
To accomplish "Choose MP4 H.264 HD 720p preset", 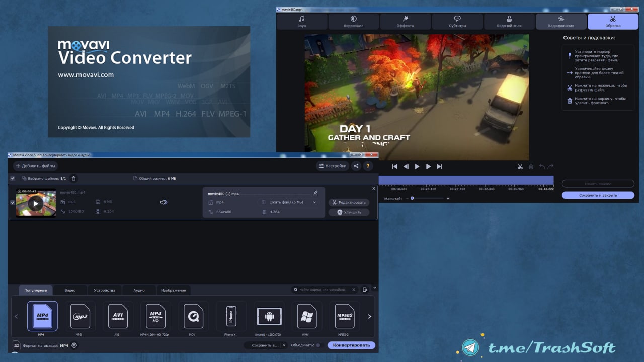I will point(155,316).
